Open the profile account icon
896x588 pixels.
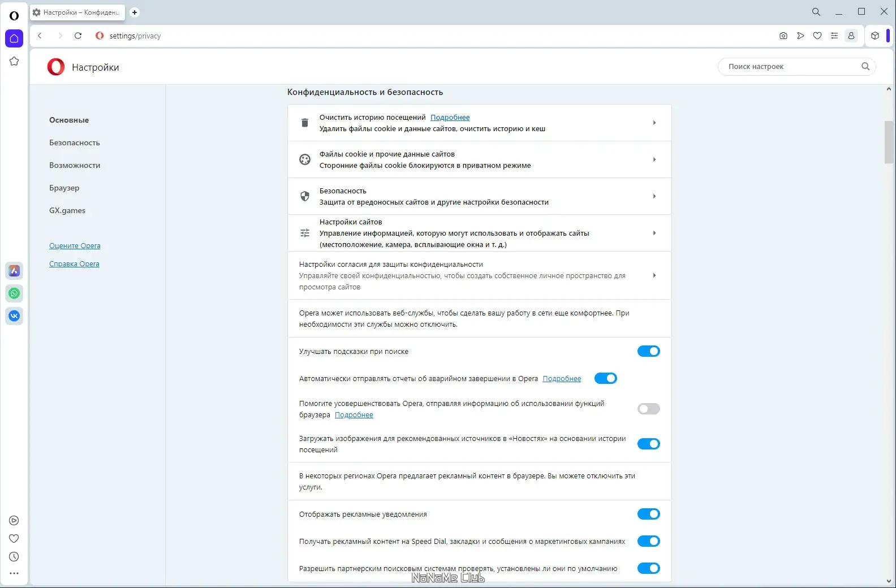851,36
